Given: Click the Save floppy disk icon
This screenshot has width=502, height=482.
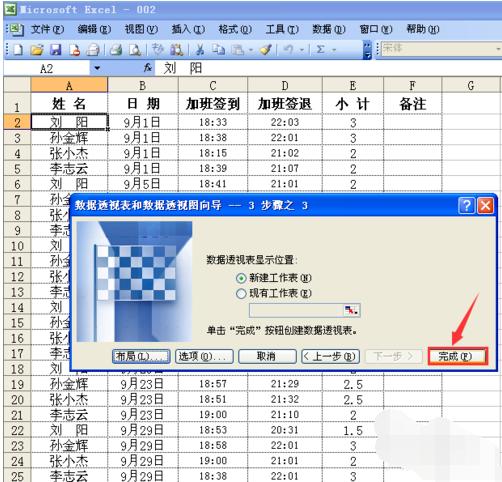Looking at the screenshot, I should [56, 50].
